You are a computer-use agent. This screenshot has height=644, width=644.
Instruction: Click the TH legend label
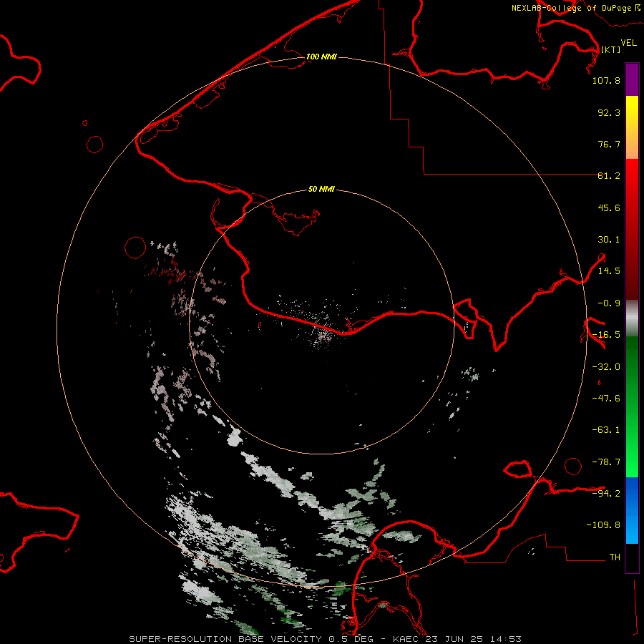point(615,557)
